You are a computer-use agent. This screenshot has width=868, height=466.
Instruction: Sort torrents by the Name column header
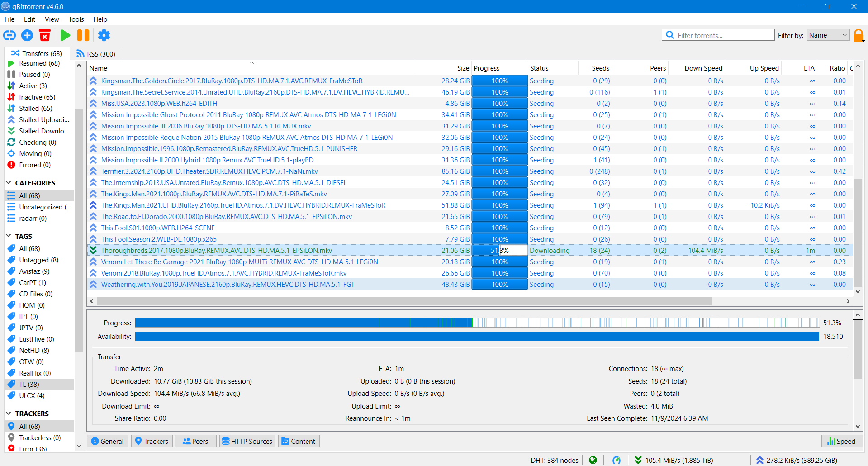251,68
